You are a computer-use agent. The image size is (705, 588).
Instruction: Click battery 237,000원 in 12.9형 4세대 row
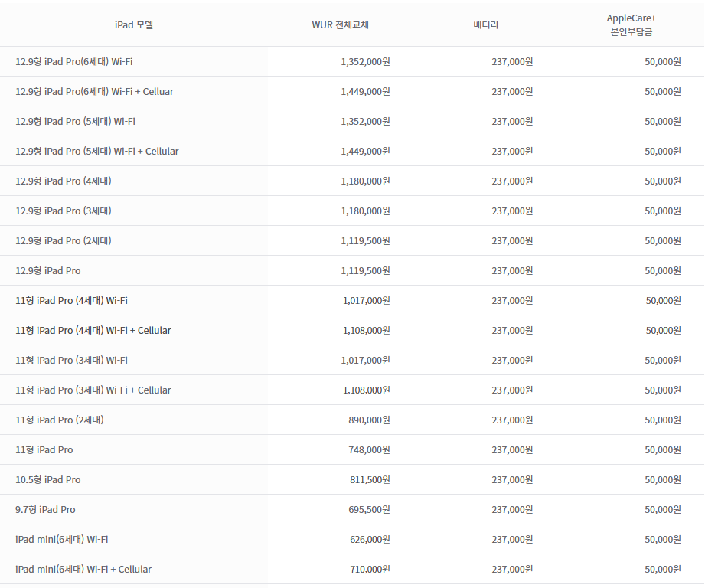tap(512, 181)
